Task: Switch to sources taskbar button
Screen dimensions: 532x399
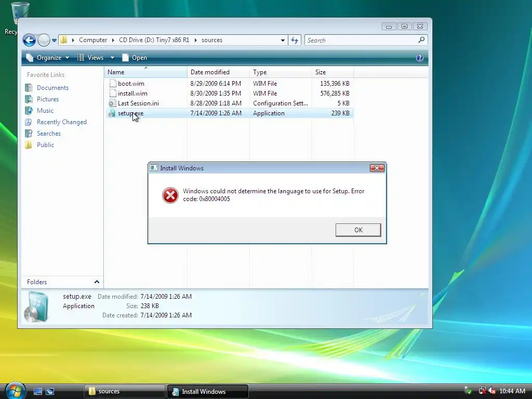Action: (x=124, y=392)
